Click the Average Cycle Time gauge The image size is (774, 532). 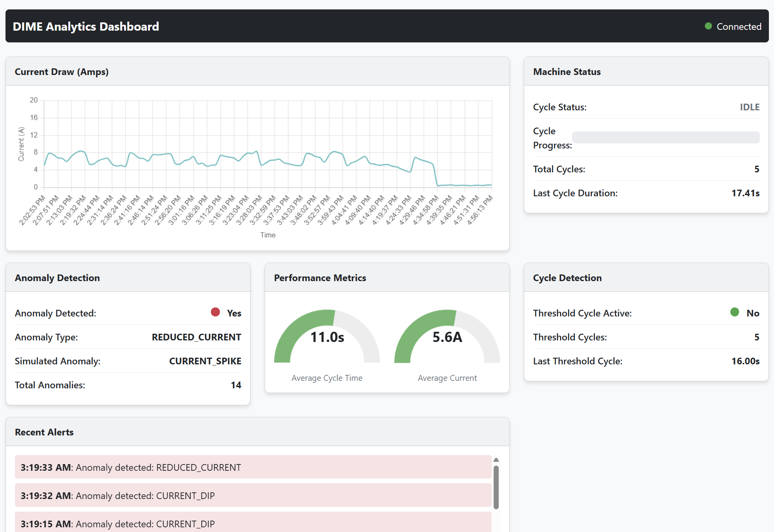pyautogui.click(x=327, y=337)
